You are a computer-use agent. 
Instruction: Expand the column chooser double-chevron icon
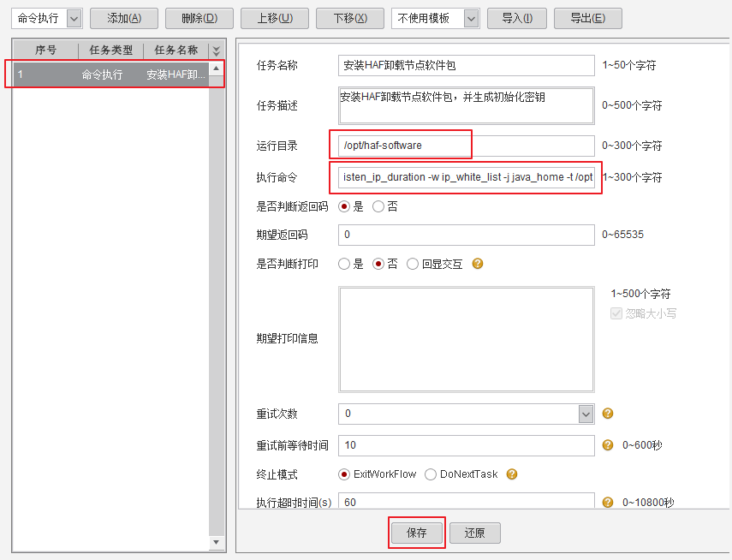click(x=216, y=51)
